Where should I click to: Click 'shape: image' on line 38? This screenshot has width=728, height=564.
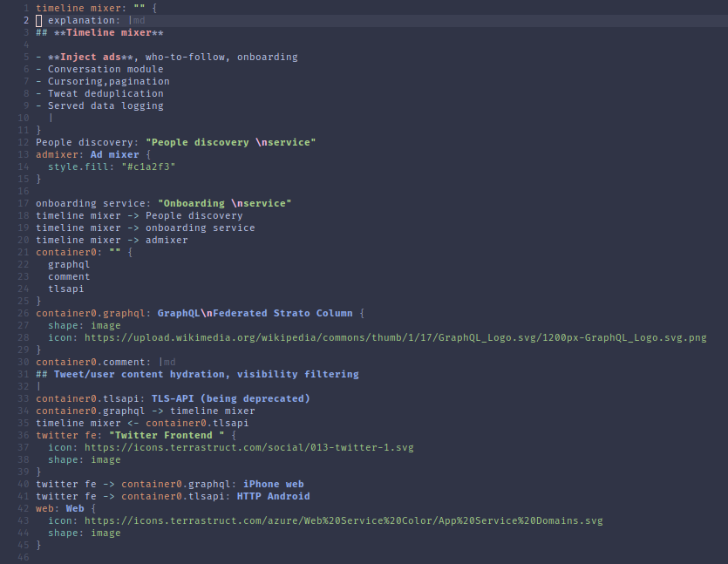click(x=85, y=459)
